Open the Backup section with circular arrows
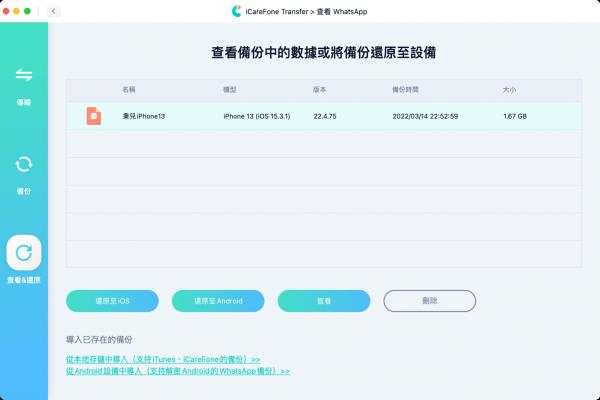600x400 pixels. point(24,174)
